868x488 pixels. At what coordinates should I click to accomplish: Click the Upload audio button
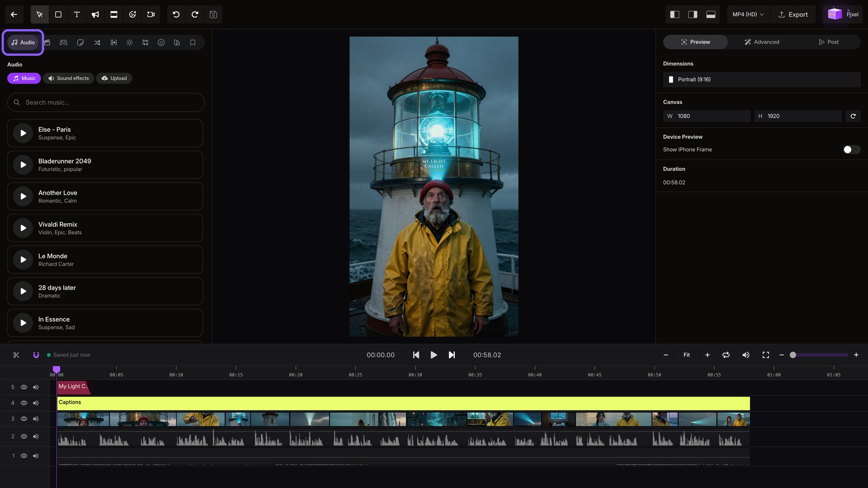click(114, 78)
